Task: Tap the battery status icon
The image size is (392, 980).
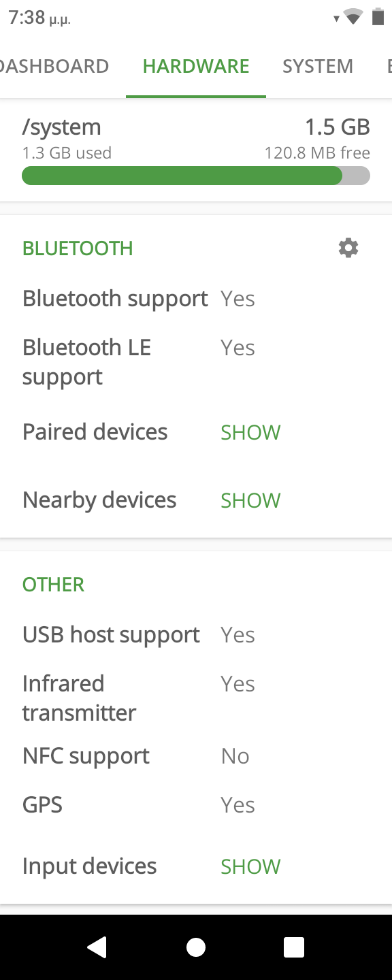Action: point(378,17)
